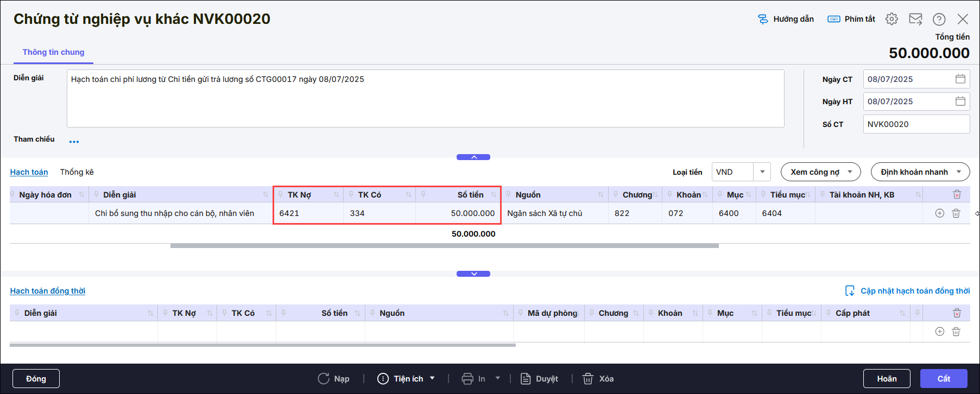This screenshot has width=980, height=394.
Task: Switch to the Thống kê tab
Action: [x=77, y=172]
